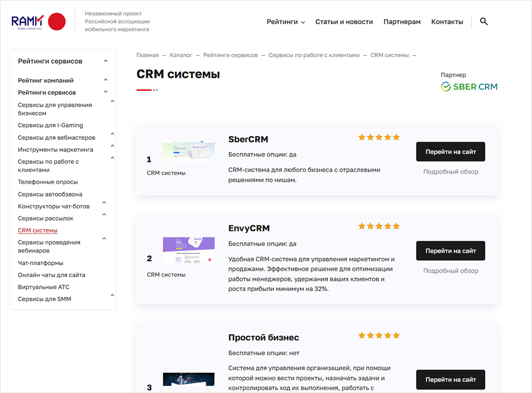Image resolution: width=532 pixels, height=393 pixels.
Task: Toggle chevron beside Сервисы для управления бизнесом
Action: click(112, 101)
